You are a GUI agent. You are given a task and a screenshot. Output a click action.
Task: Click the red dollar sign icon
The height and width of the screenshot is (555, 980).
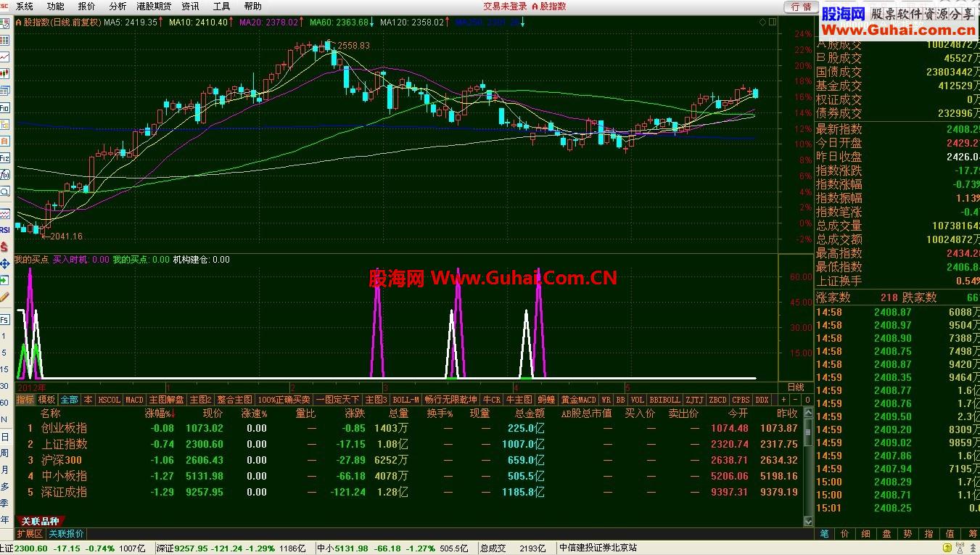click(x=5, y=245)
